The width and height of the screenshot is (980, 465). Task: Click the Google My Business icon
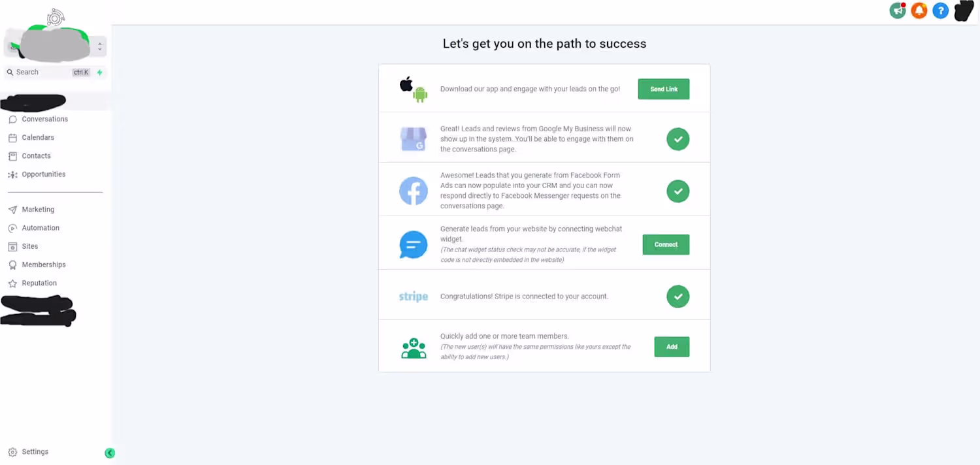[414, 139]
